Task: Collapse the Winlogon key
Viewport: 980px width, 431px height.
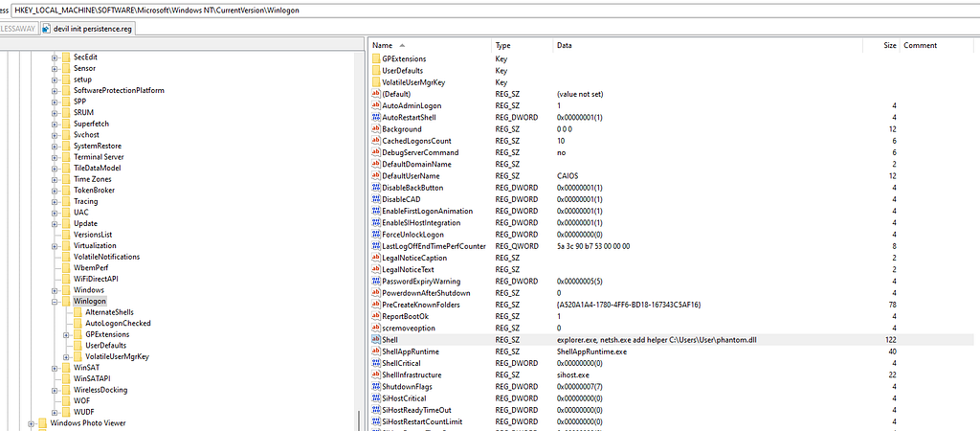Action: (55, 302)
